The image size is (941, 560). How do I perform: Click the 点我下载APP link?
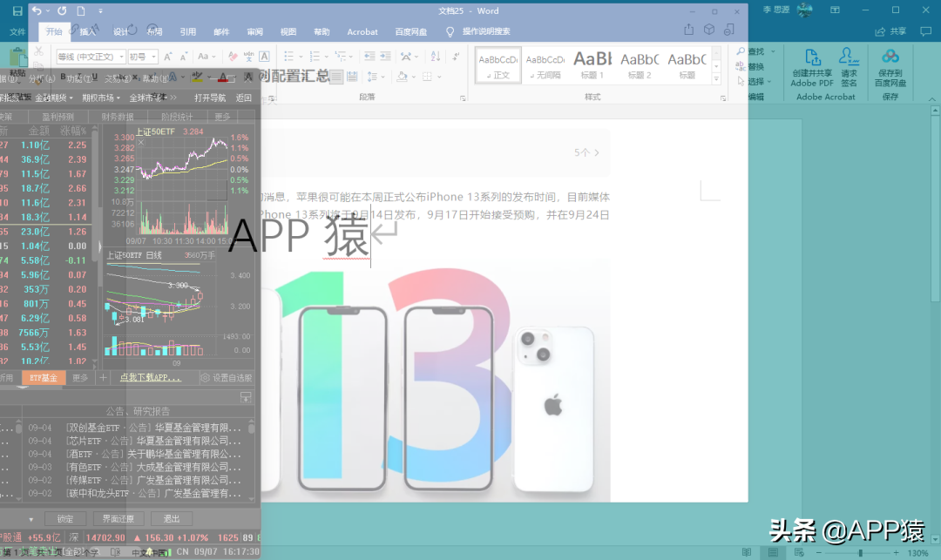tap(150, 378)
